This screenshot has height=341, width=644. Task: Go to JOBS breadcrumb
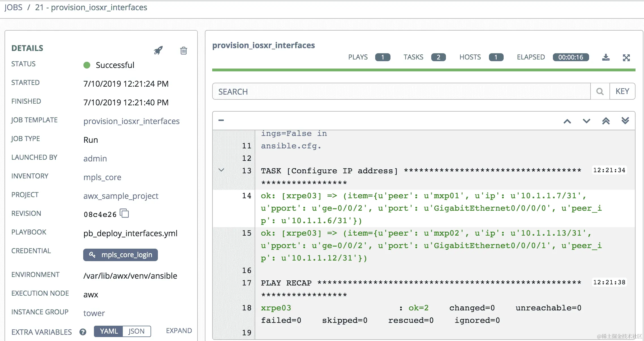[13, 7]
